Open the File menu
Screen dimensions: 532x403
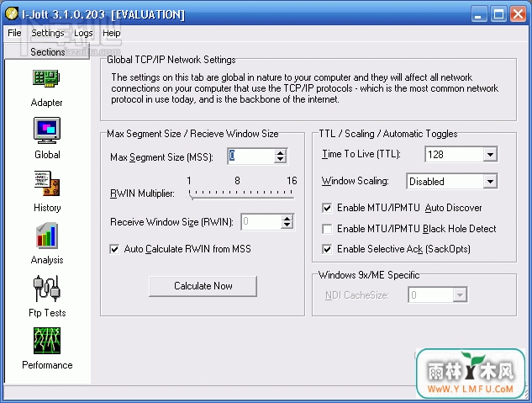pyautogui.click(x=14, y=33)
